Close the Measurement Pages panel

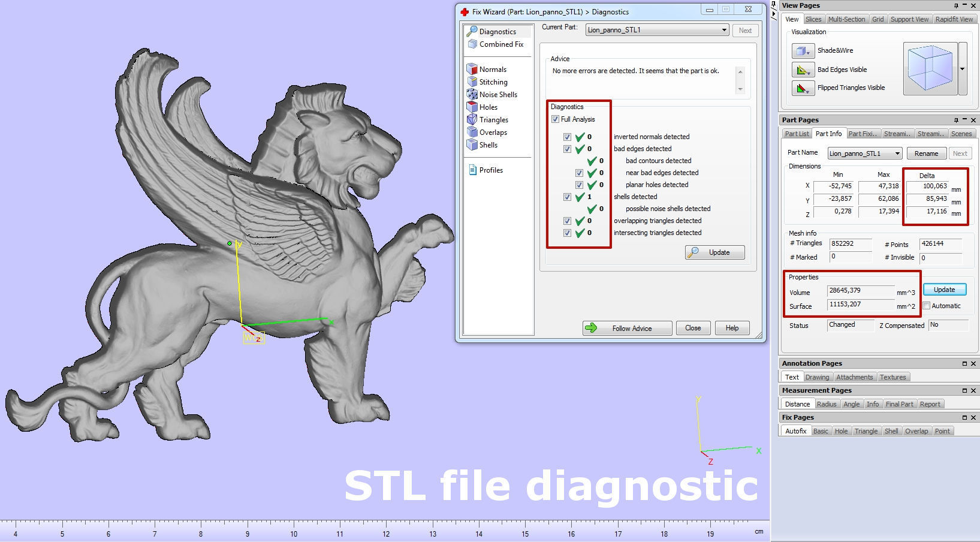click(x=973, y=390)
